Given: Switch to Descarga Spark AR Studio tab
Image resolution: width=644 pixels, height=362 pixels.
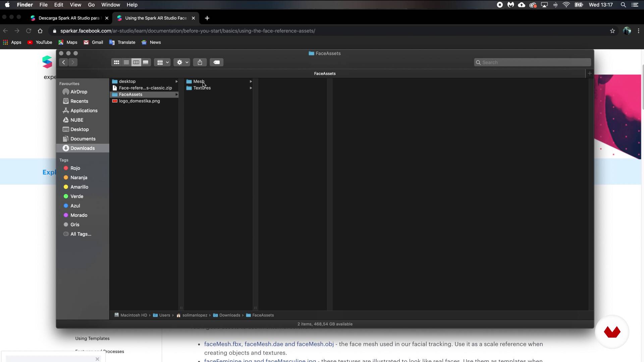Looking at the screenshot, I should click(x=69, y=18).
